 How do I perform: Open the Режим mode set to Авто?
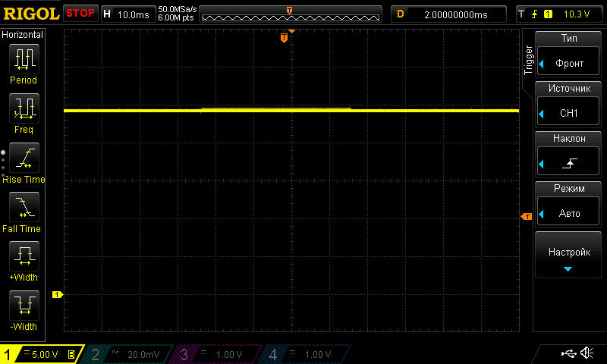(569, 205)
